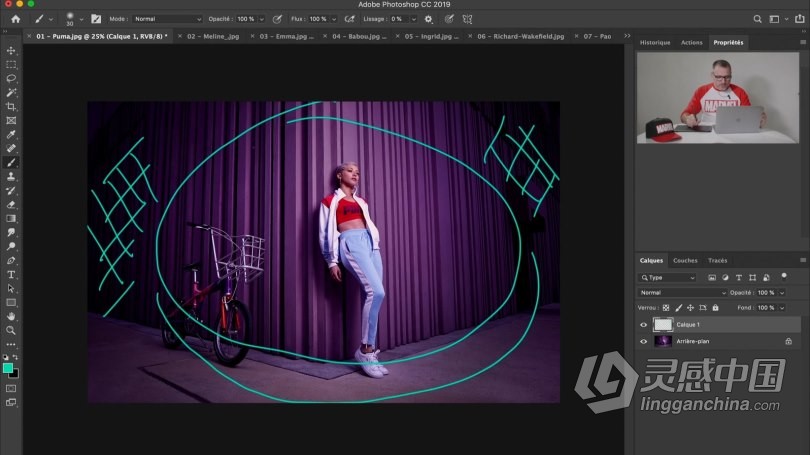The image size is (810, 455).
Task: Select the Rectangular Marquee tool
Action: [x=11, y=65]
